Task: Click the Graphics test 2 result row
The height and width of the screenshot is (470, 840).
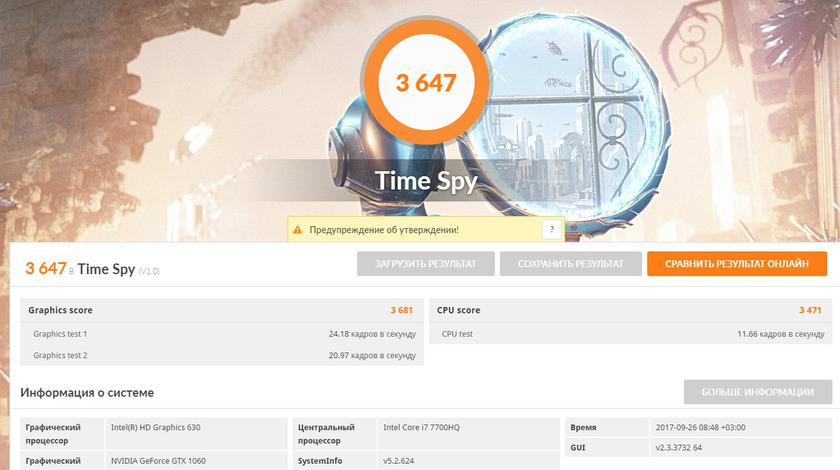Action: point(221,355)
